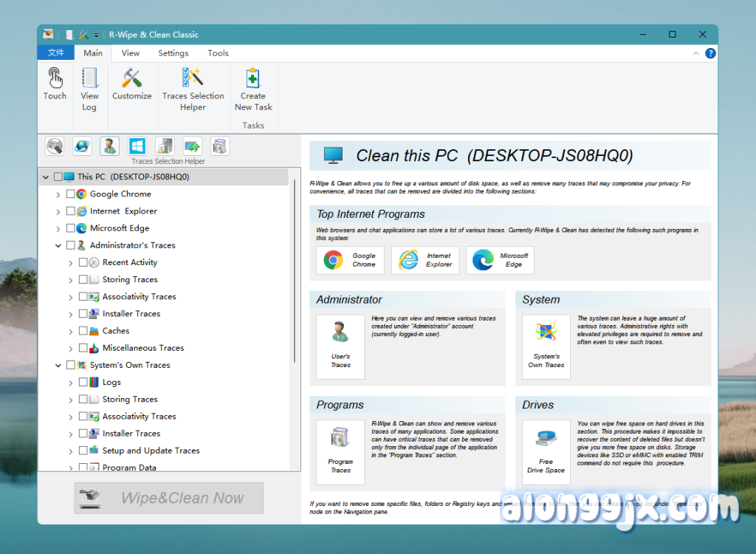Collapse the Administrator's Traces node
Screen dimensions: 756x554
(x=59, y=246)
